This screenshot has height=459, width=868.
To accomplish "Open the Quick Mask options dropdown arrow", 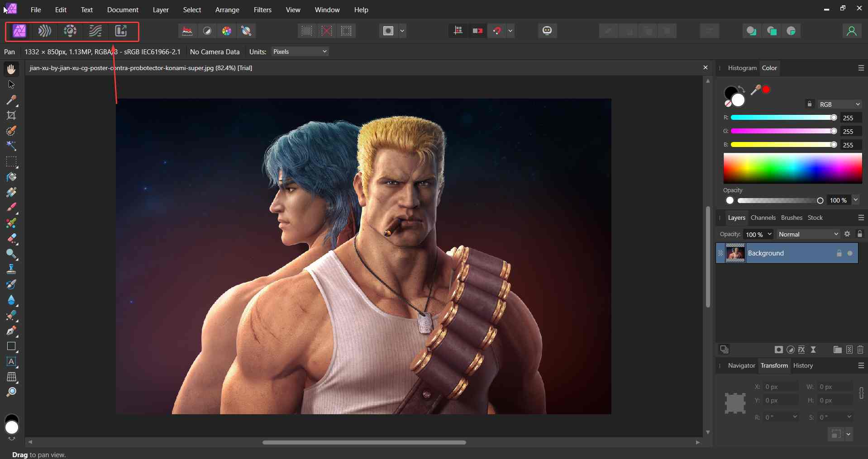I will pyautogui.click(x=402, y=31).
